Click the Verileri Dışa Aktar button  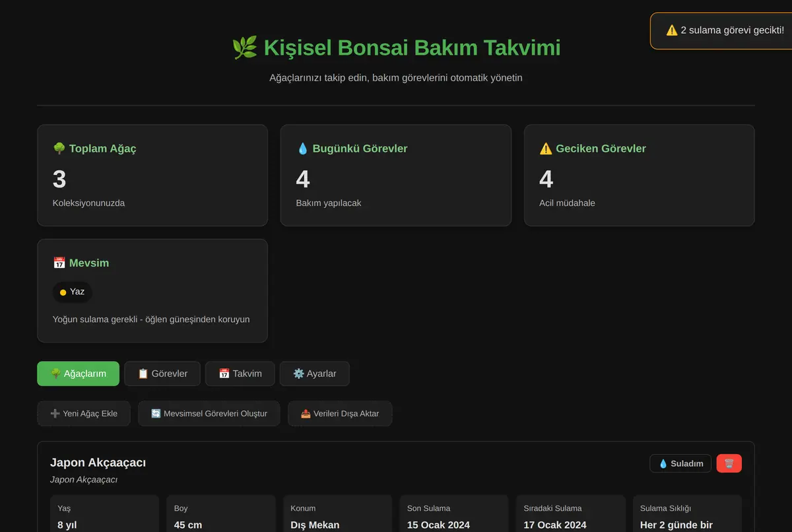coord(340,414)
